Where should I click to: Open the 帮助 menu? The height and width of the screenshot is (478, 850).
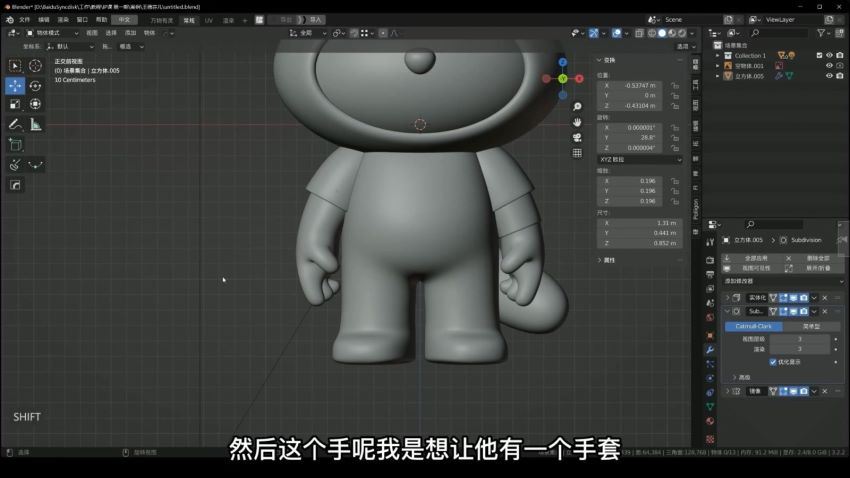(x=102, y=20)
